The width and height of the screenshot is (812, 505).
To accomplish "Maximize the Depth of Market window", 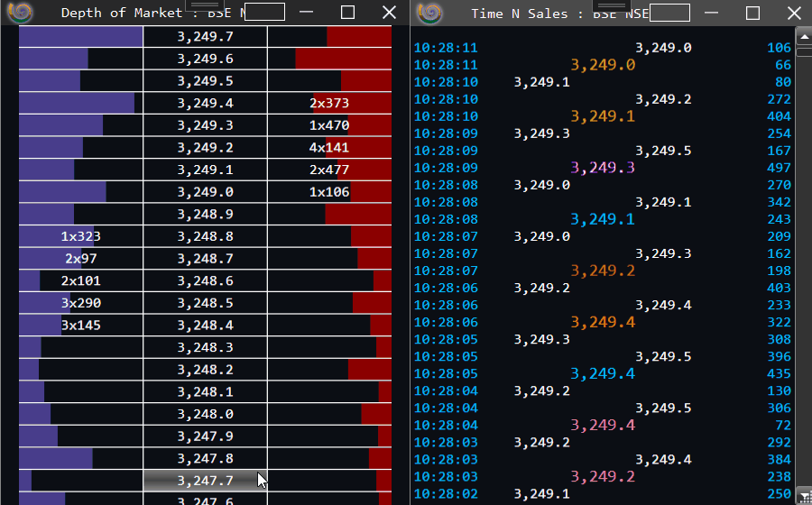I will [348, 13].
